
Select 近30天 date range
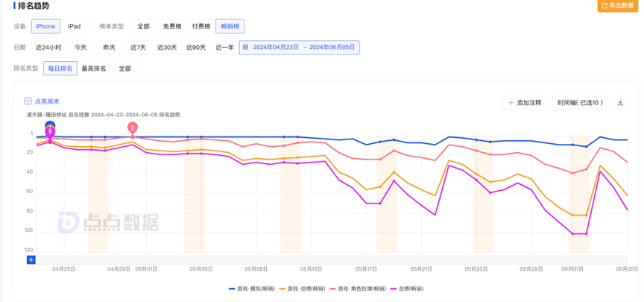point(167,48)
